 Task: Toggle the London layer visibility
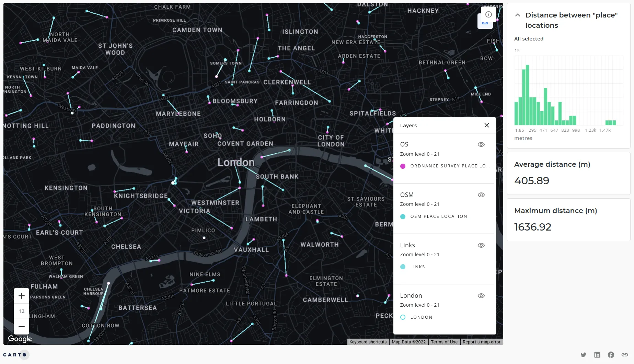coord(481,296)
